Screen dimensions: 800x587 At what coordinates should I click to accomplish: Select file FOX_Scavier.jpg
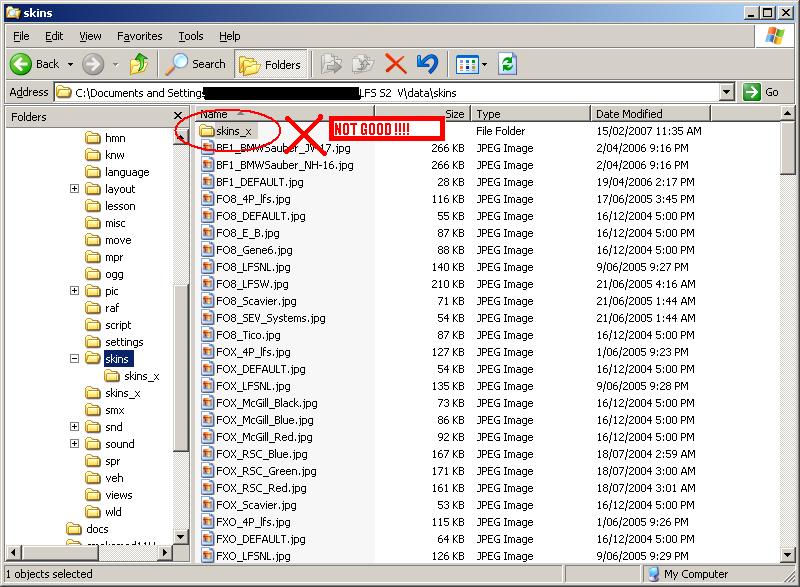[256, 505]
